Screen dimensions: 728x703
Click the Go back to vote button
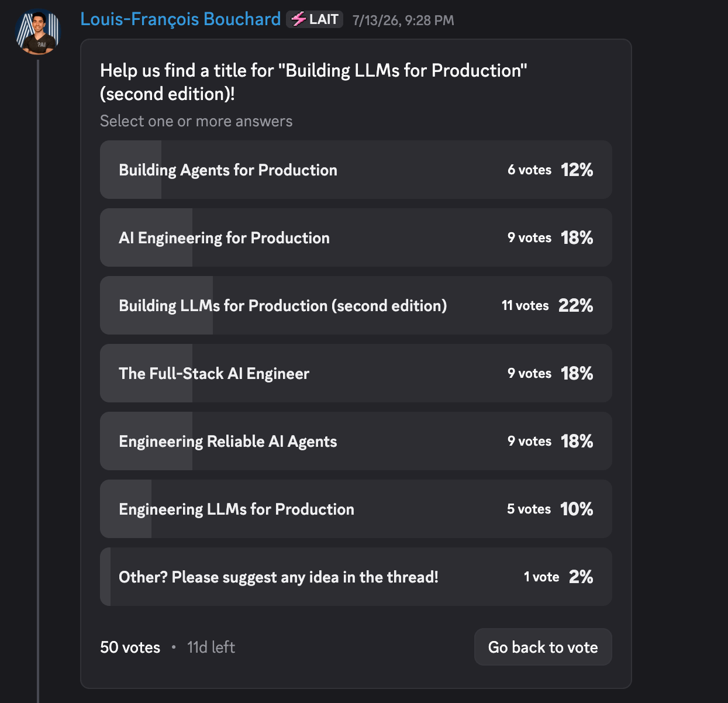tap(543, 647)
